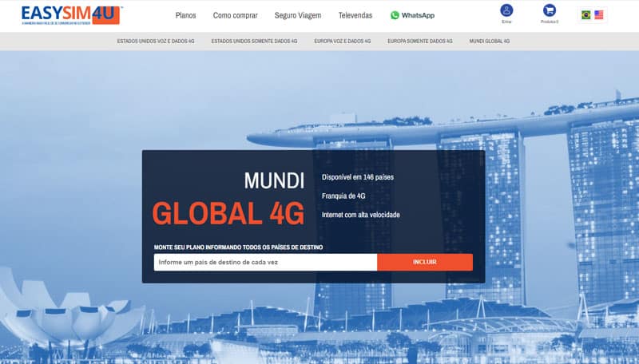Switch language with the Brazil flag
Screen dimensions: 639x364
pyautogui.click(x=586, y=15)
